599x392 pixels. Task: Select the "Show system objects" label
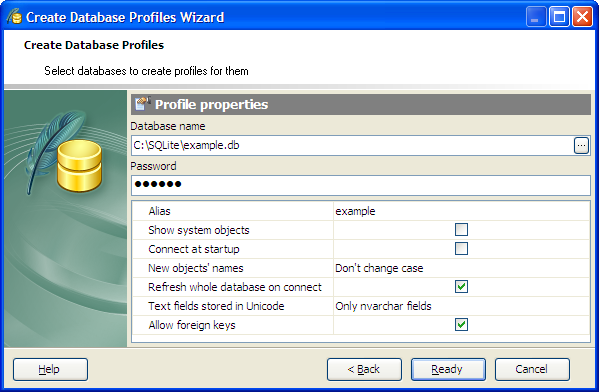(x=199, y=230)
